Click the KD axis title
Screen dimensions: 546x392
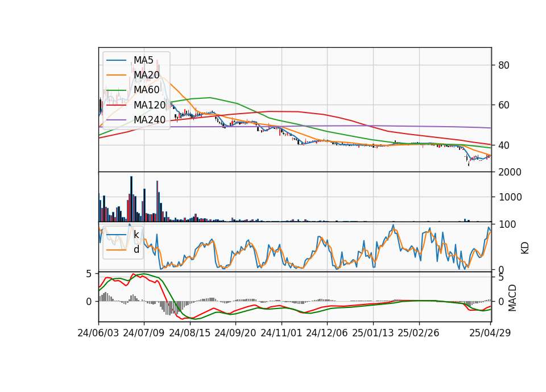[525, 248]
